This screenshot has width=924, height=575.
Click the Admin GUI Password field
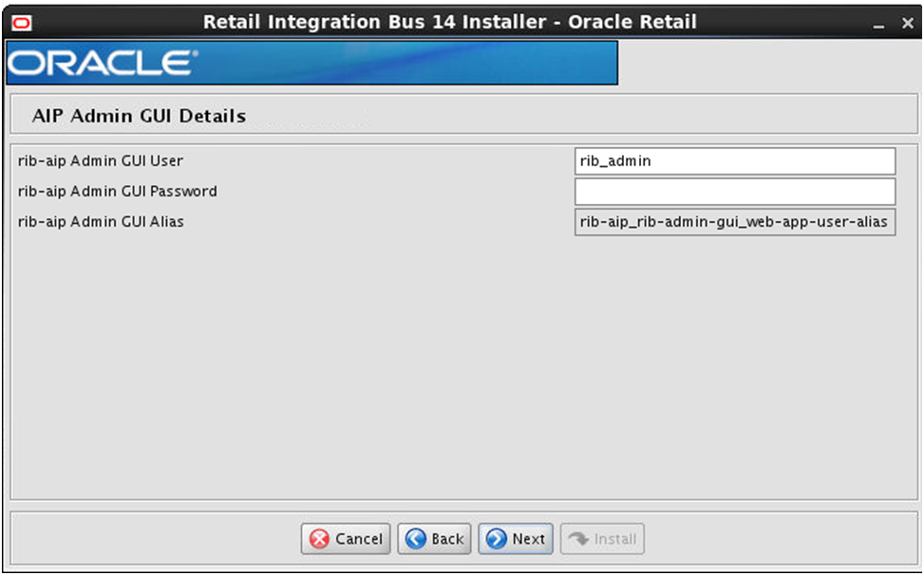click(735, 192)
